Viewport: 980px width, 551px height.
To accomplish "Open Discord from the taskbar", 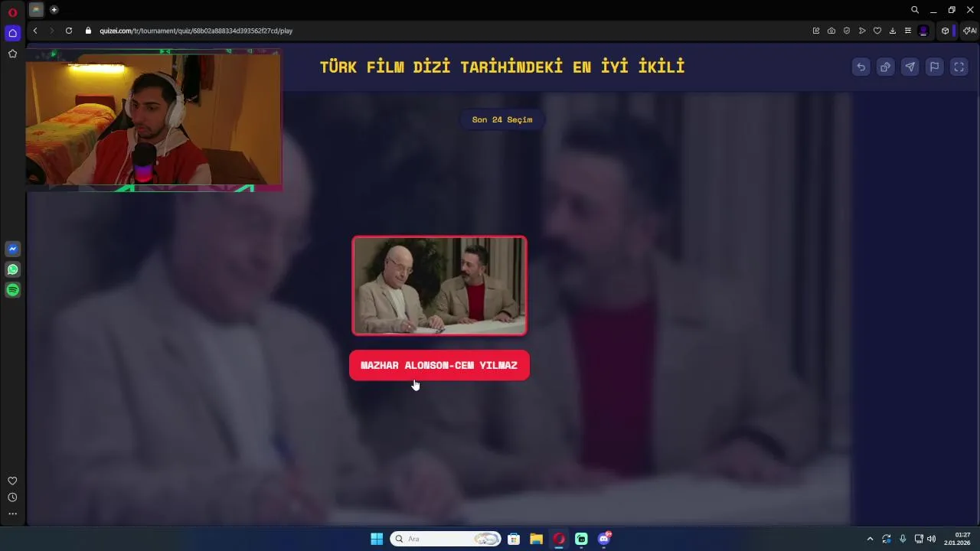I will click(604, 539).
